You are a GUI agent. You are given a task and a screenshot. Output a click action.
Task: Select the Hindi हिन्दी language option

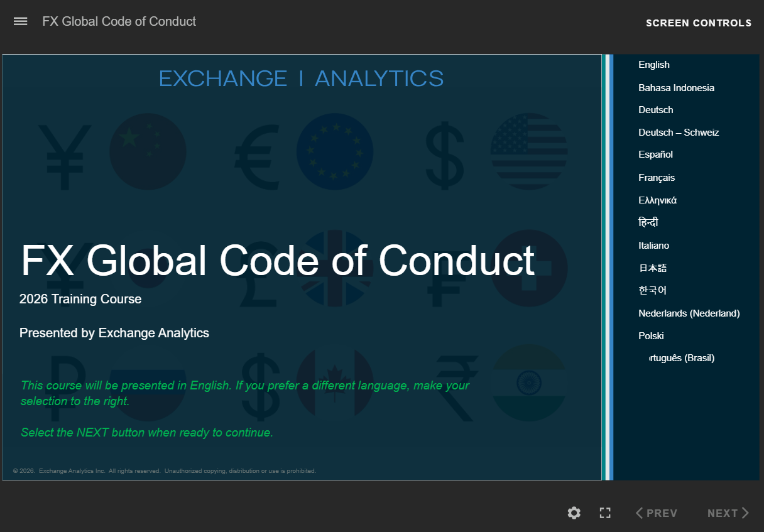click(x=648, y=222)
